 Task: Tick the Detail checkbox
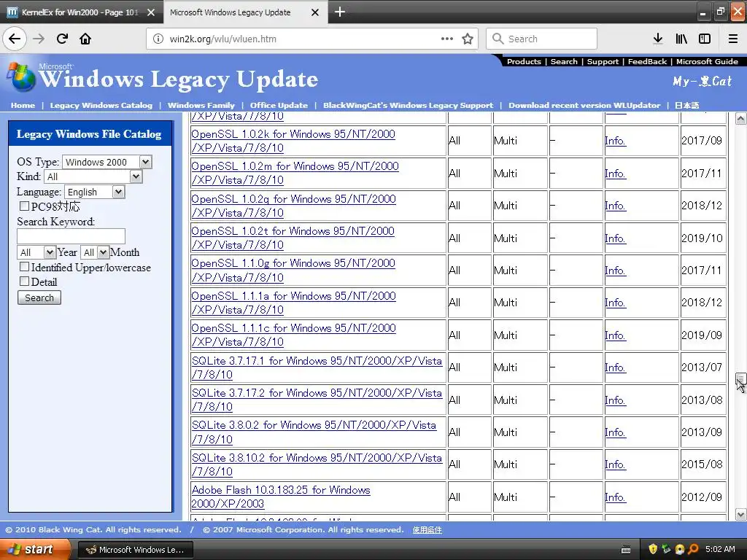coord(24,281)
